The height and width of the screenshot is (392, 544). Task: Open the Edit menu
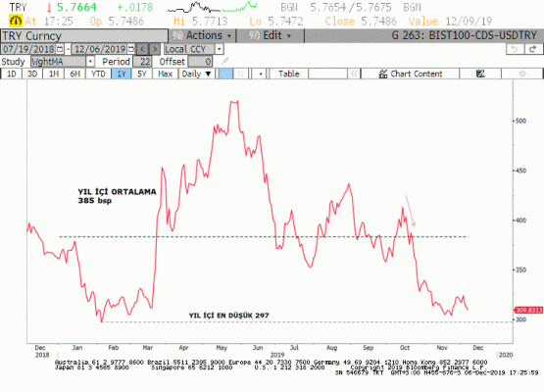pos(271,35)
